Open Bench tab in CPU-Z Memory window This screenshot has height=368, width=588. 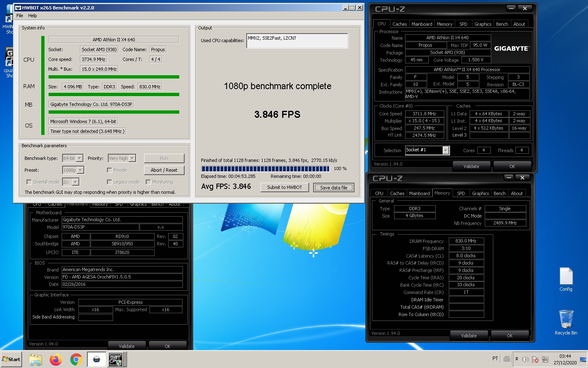click(x=500, y=193)
